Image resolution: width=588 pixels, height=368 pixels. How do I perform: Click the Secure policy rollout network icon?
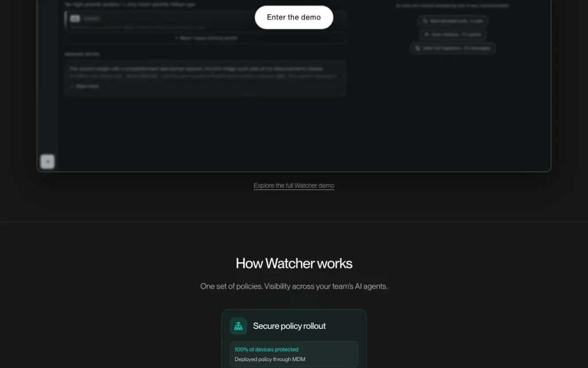pos(238,326)
